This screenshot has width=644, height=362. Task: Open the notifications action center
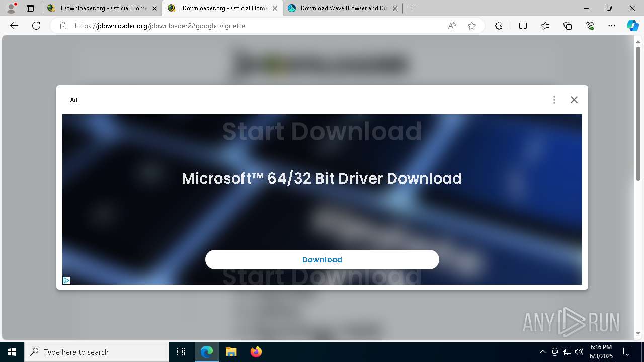tap(627, 352)
